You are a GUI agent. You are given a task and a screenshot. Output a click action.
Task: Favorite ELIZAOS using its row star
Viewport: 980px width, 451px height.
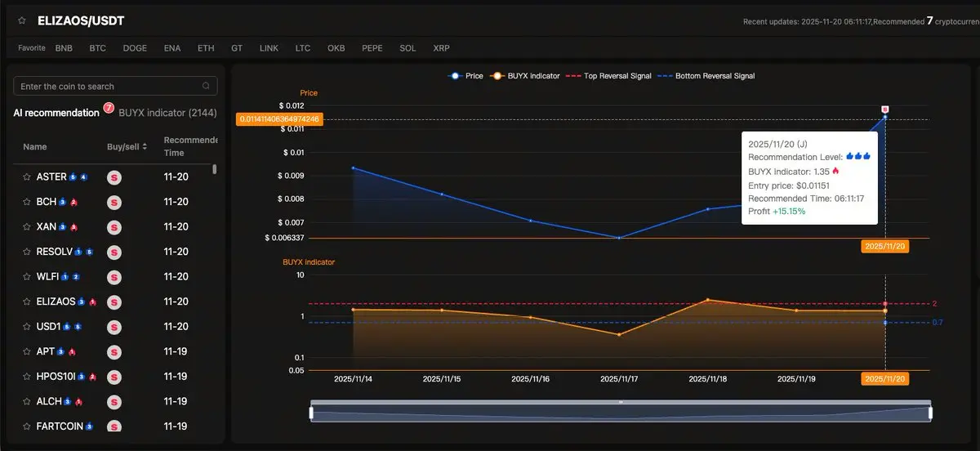click(x=27, y=301)
